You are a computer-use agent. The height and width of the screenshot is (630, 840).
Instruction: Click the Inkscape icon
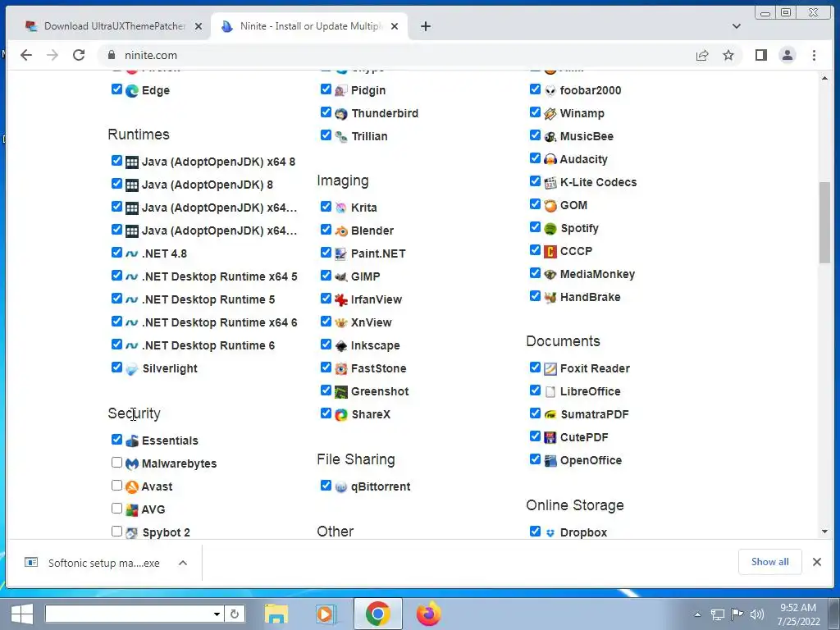click(x=340, y=346)
